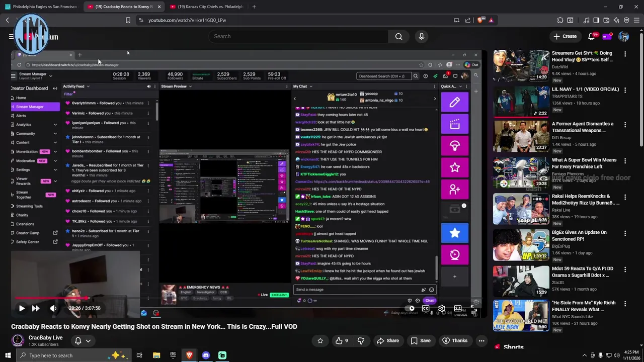Bookmark this page in Brave
644x362 pixels.
pos(128,20)
